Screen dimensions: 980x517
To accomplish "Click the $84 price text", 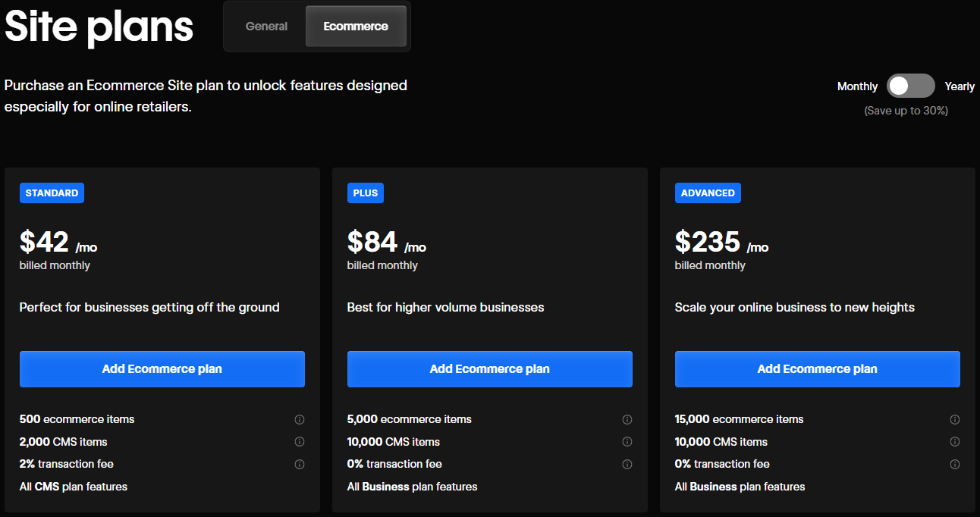I will (372, 242).
